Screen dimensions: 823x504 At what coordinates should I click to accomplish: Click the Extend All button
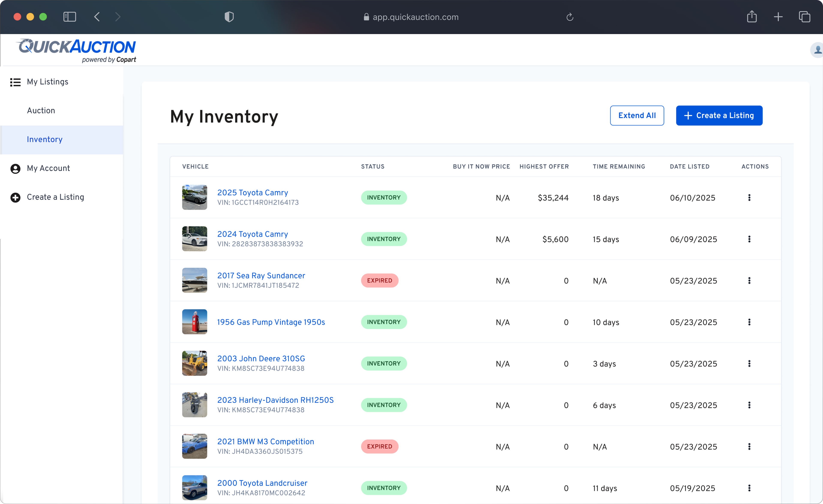pyautogui.click(x=637, y=115)
